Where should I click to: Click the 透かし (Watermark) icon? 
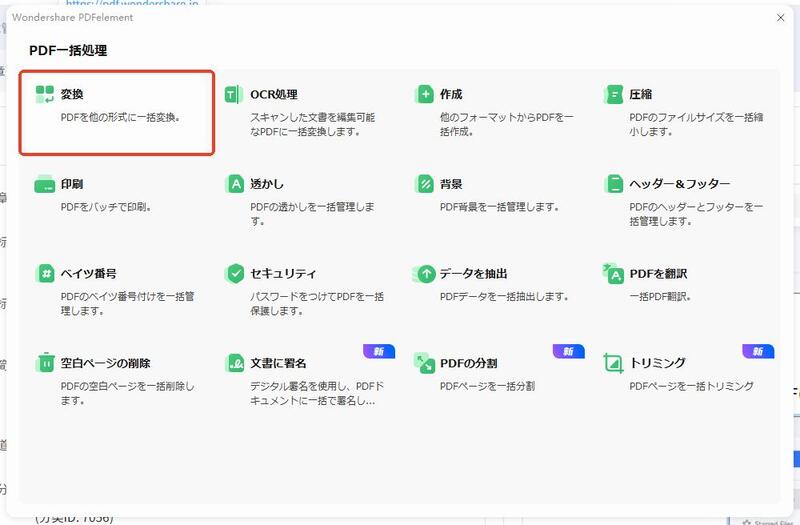[x=234, y=184]
